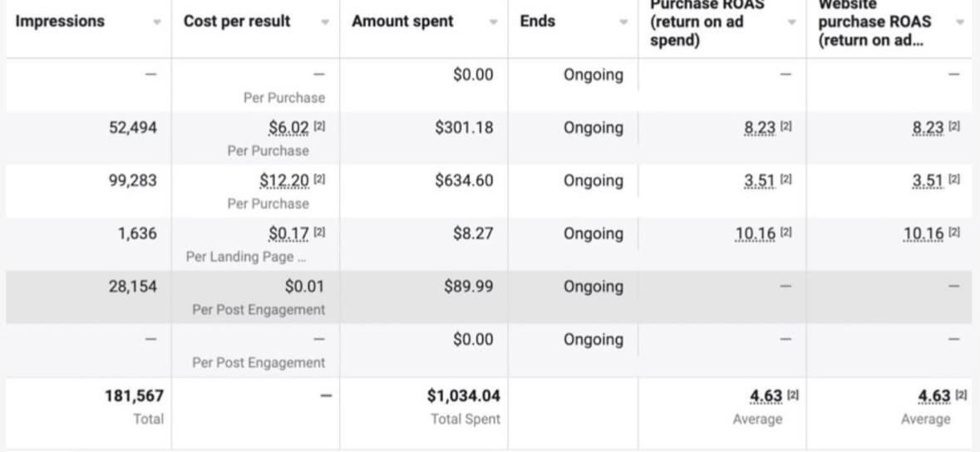Select the 99,283 impressions cell
980x452 pixels.
132,181
